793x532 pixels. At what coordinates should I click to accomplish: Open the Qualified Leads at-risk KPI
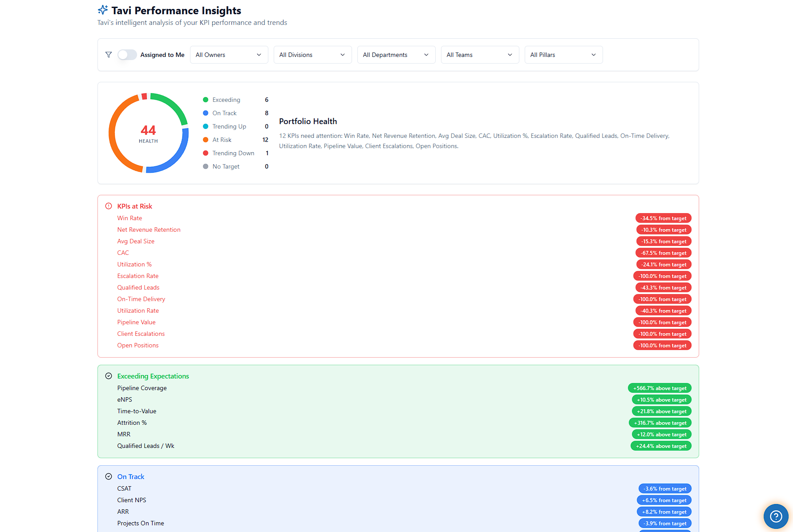click(138, 287)
